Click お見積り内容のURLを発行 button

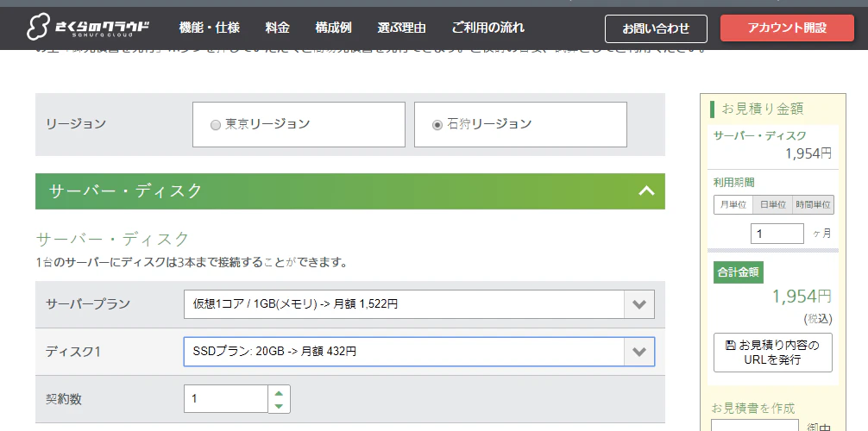point(773,353)
